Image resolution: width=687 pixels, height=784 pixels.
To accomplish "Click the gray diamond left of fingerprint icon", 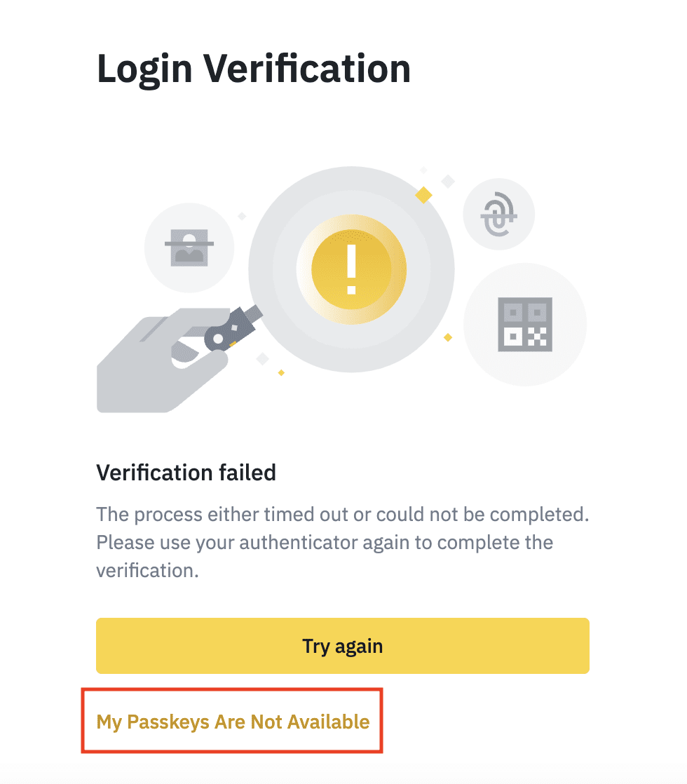I will pyautogui.click(x=447, y=182).
